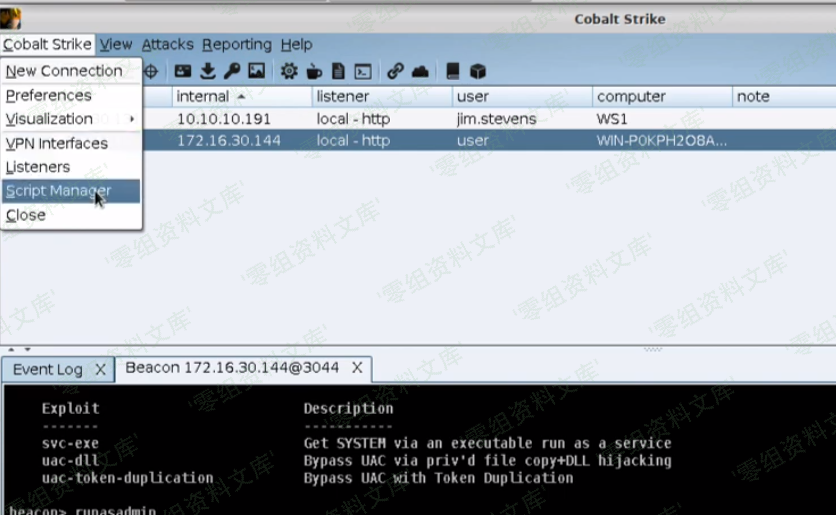Open the Attacks menu
This screenshot has height=515, width=836.
point(167,45)
